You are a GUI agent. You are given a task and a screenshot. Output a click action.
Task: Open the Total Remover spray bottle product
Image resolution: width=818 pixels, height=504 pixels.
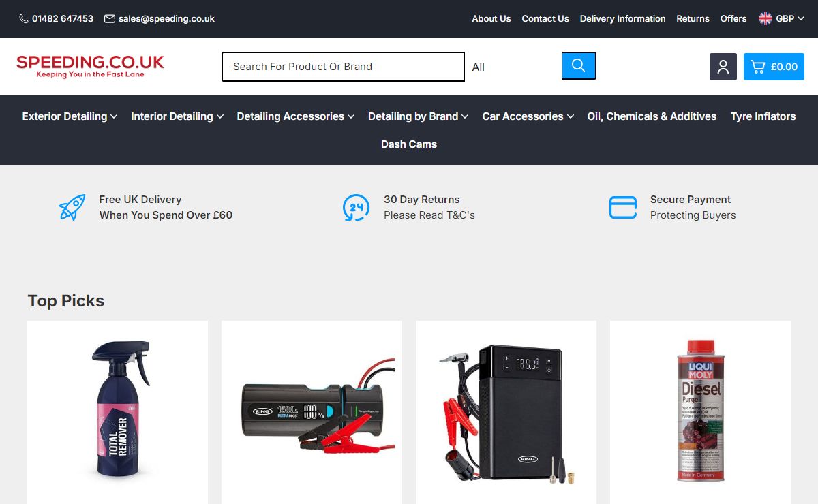(x=117, y=411)
